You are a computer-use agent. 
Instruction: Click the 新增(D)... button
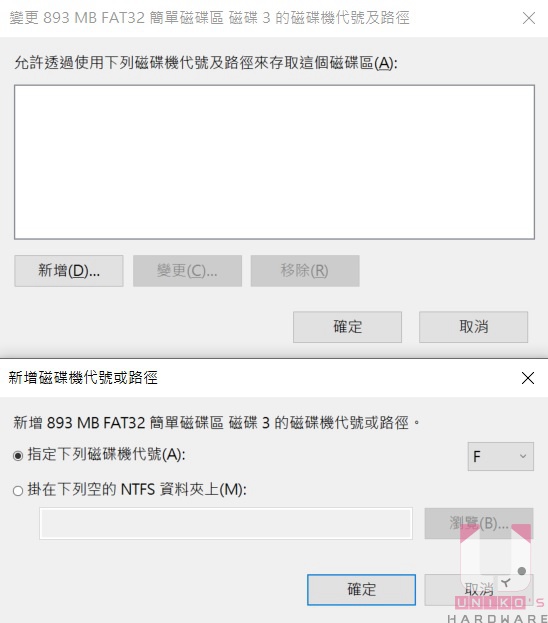pos(69,271)
